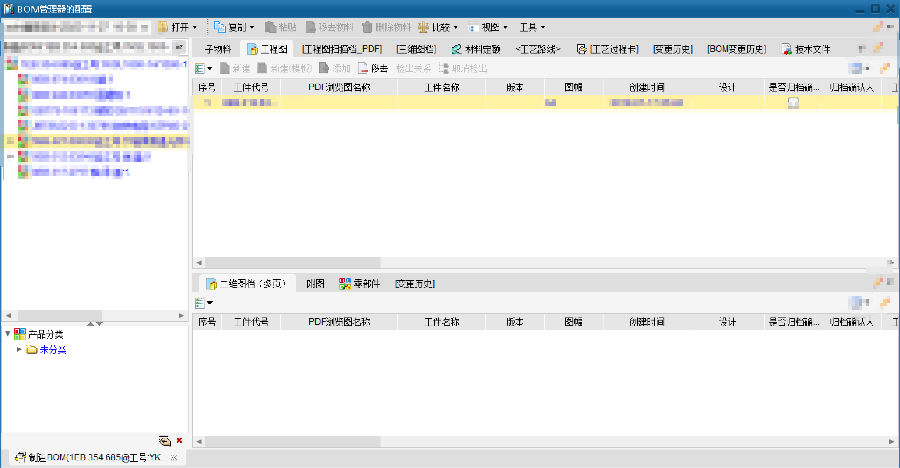Click the 创建时间 header in upper grid
This screenshot has width=900, height=468.
point(646,87)
